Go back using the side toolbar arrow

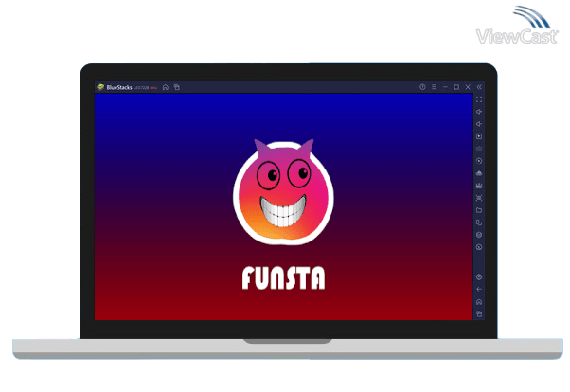coord(479,290)
